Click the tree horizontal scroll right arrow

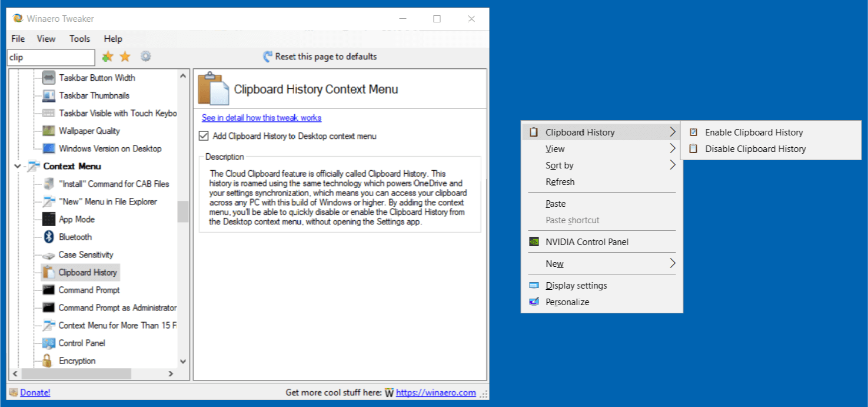[171, 373]
